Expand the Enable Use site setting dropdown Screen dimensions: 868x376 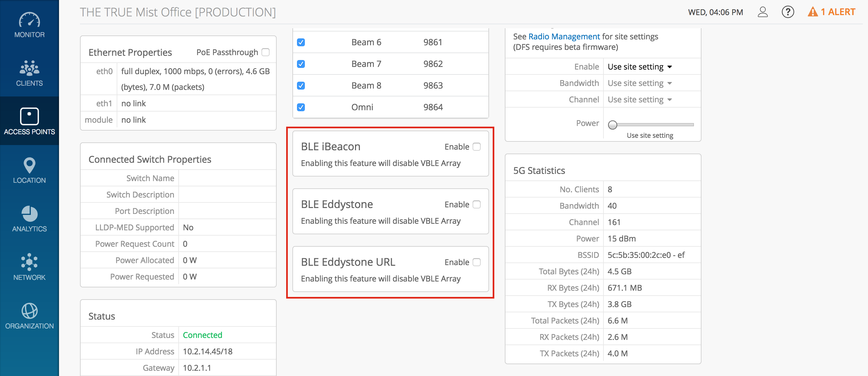click(x=639, y=67)
